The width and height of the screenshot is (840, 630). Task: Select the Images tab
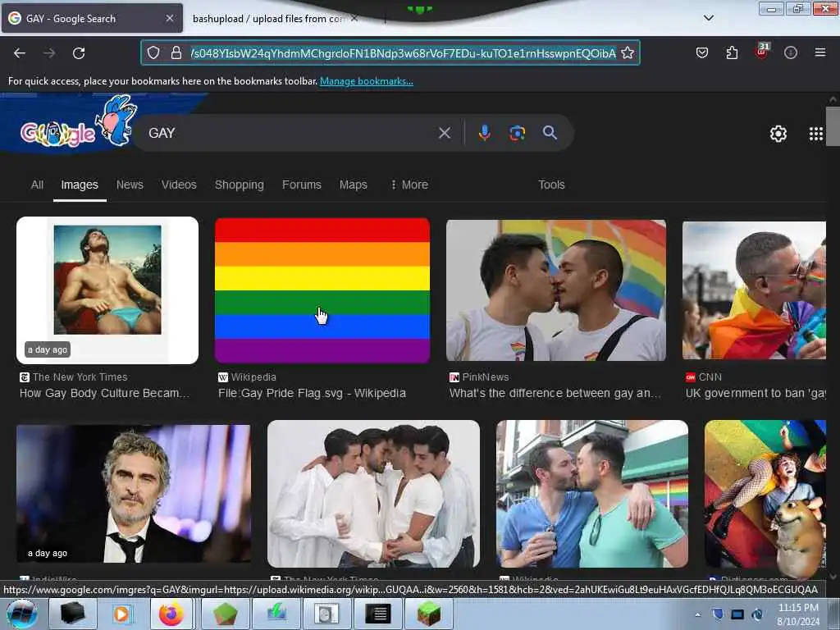80,185
